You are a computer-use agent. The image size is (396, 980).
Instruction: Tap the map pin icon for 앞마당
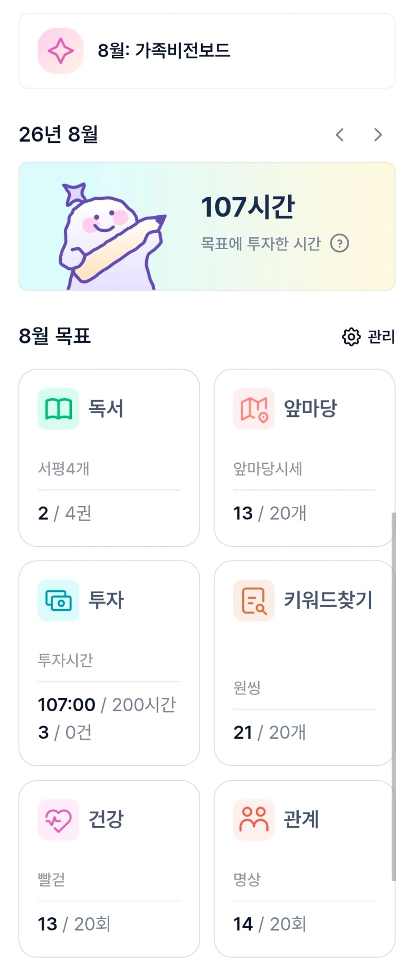254,409
